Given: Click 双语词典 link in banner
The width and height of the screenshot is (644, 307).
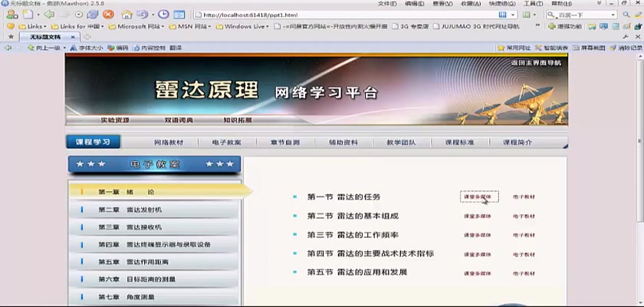Looking at the screenshot, I should (x=179, y=120).
